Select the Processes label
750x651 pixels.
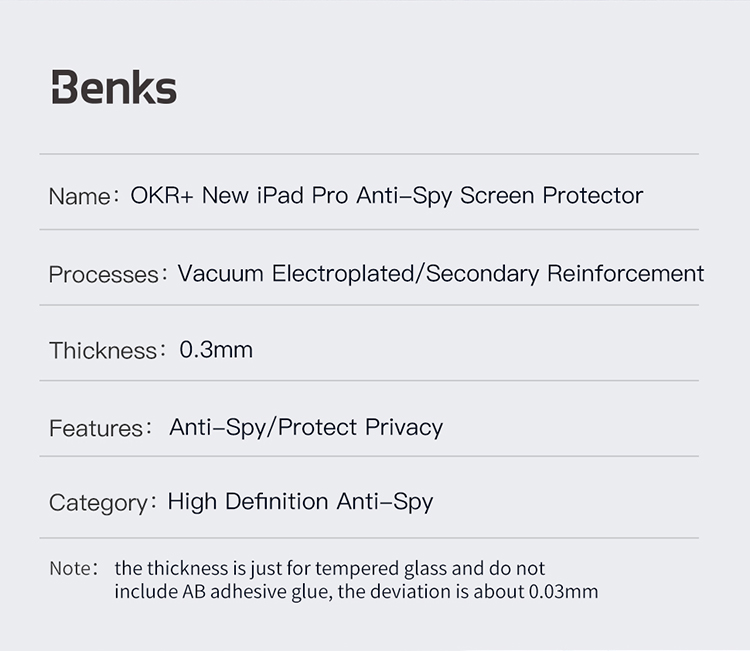point(103,275)
